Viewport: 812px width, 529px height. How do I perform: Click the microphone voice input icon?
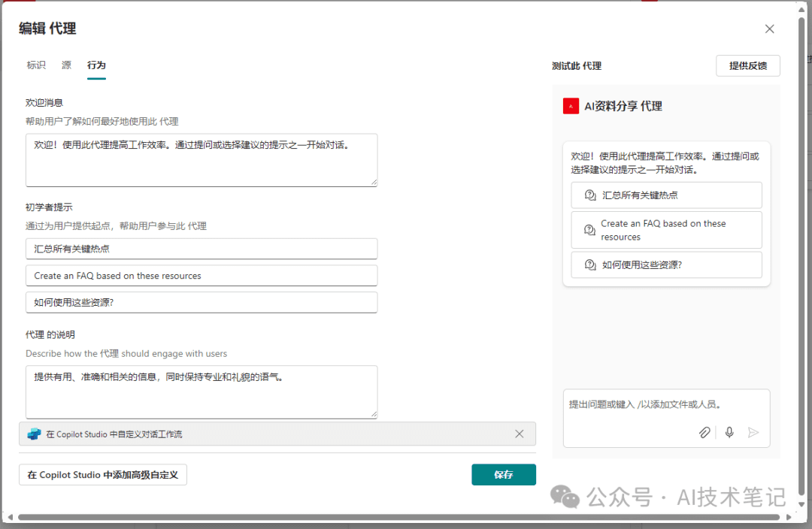[x=729, y=432]
